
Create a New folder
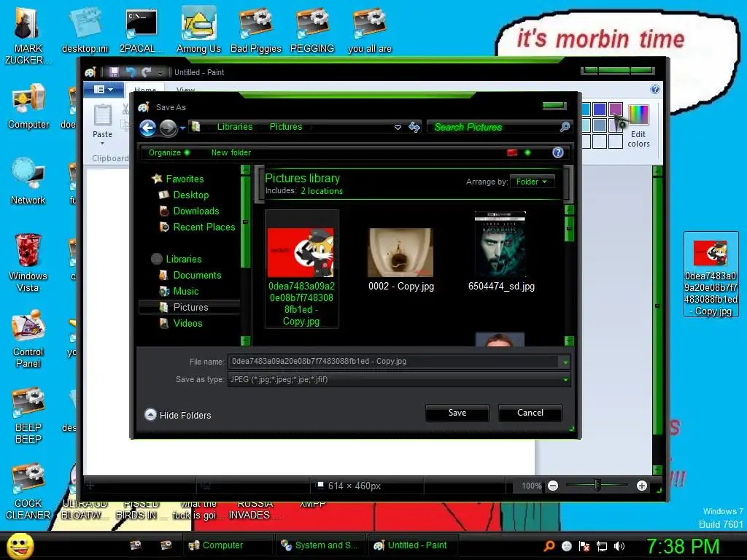[231, 153]
